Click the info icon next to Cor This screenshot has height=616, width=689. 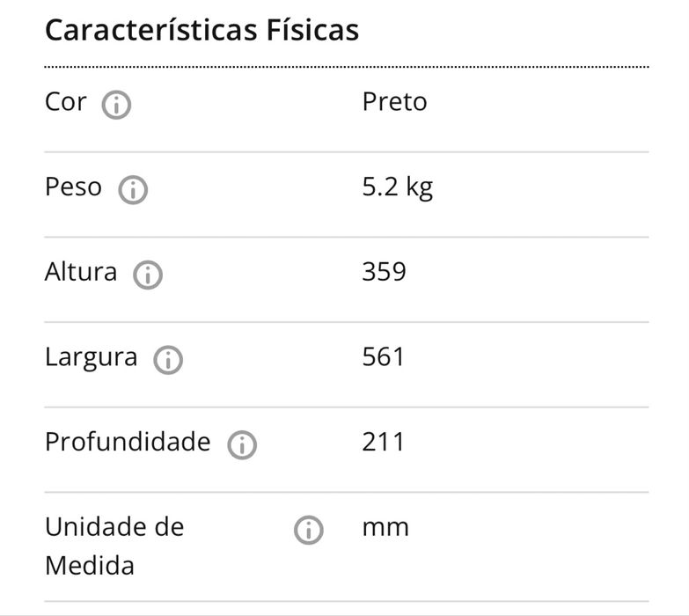tap(116, 106)
